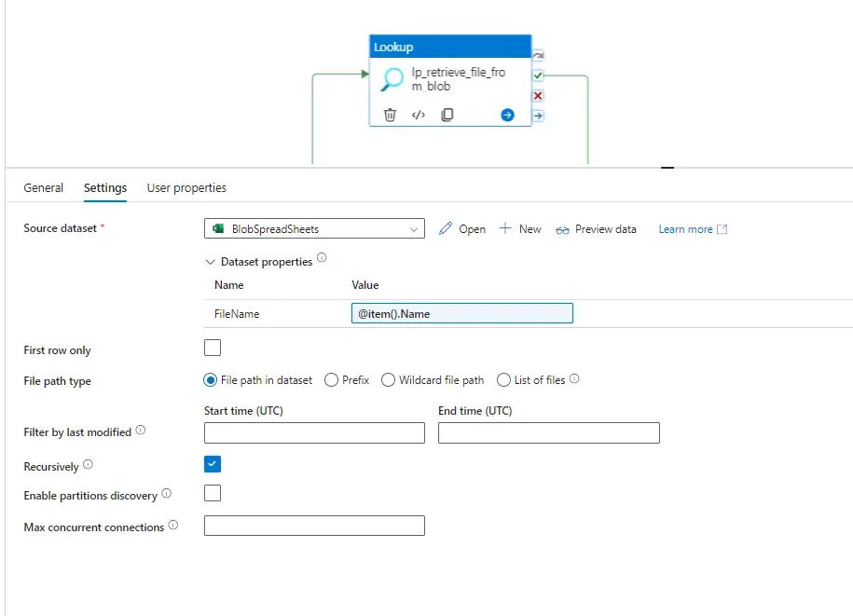Collapse the Dataset properties section
Viewport: 853px width, 616px height.
pyautogui.click(x=211, y=262)
